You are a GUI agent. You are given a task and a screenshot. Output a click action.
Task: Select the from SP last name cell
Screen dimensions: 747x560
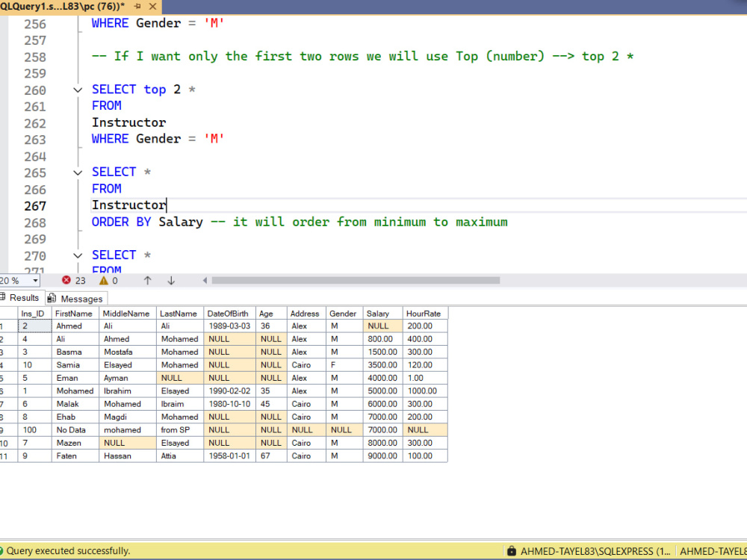tap(180, 430)
